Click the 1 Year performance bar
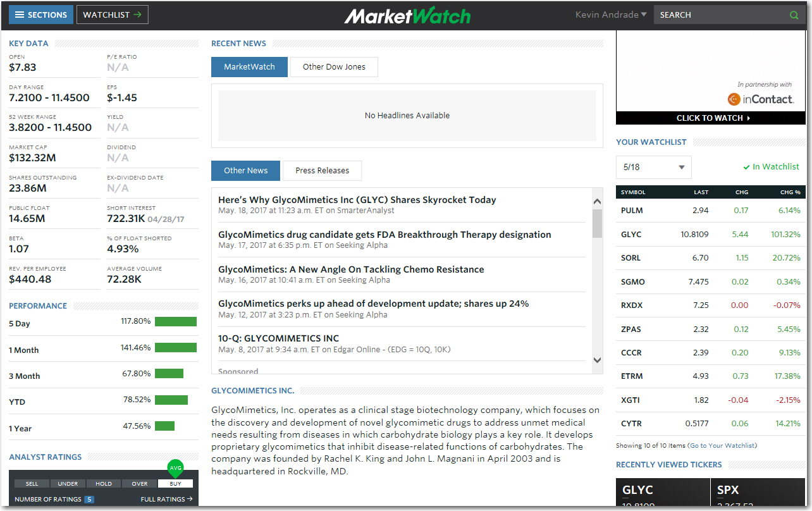Screen dimensions: 812x511 pyautogui.click(x=164, y=426)
